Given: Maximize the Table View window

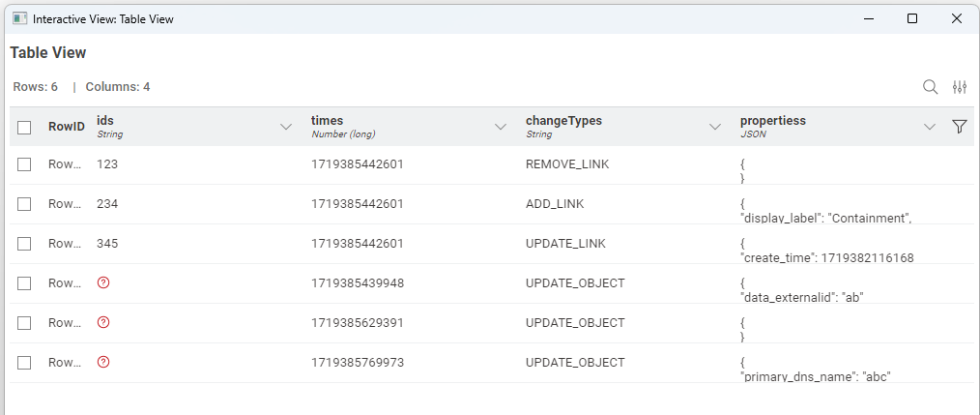Looking at the screenshot, I should click(x=912, y=18).
